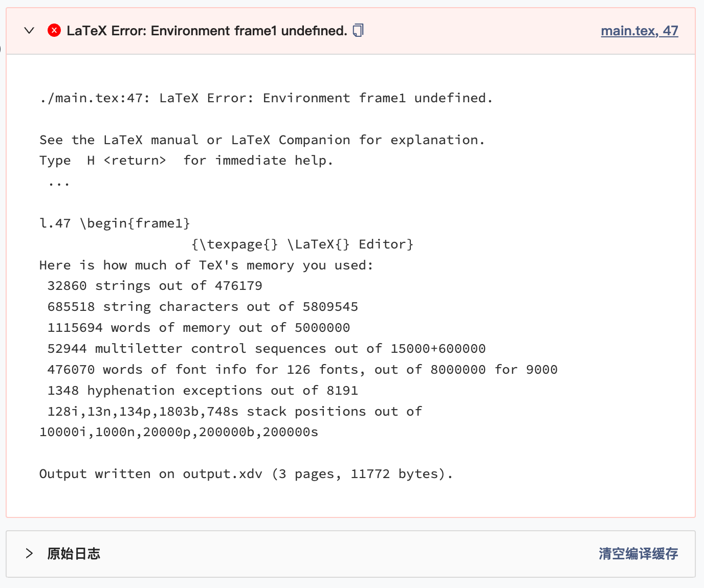Click the red error status icon
Viewport: 704px width, 588px height.
click(x=54, y=31)
